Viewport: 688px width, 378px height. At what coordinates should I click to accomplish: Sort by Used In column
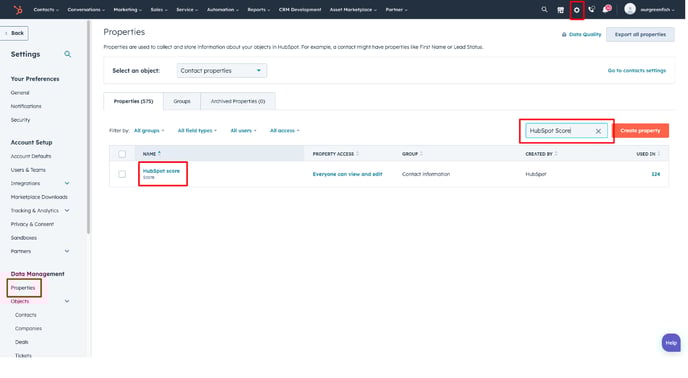pyautogui.click(x=659, y=154)
